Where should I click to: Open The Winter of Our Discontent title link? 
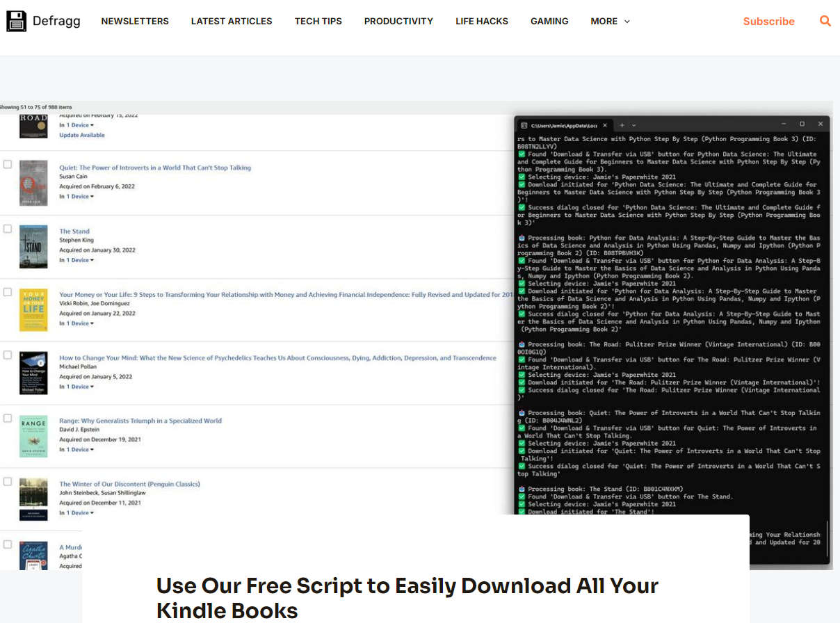tap(129, 484)
